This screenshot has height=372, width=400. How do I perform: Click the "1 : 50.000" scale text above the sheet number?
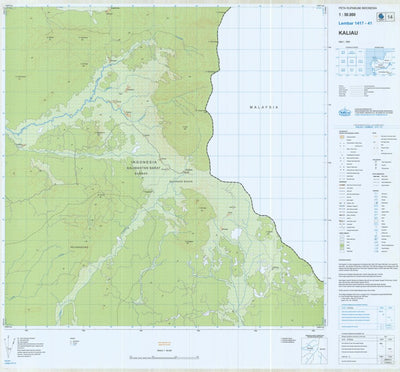[346, 15]
